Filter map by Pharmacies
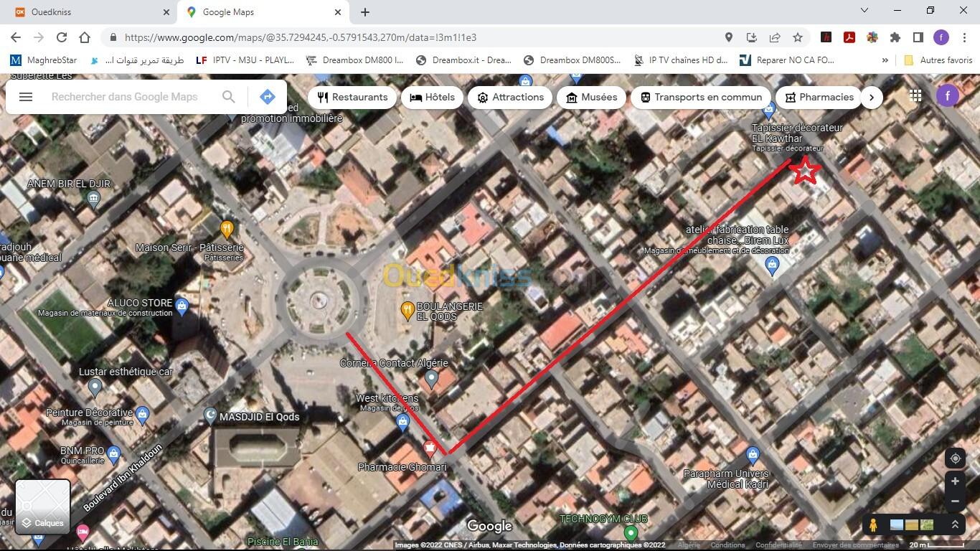Screen dimensions: 980x551 [819, 97]
